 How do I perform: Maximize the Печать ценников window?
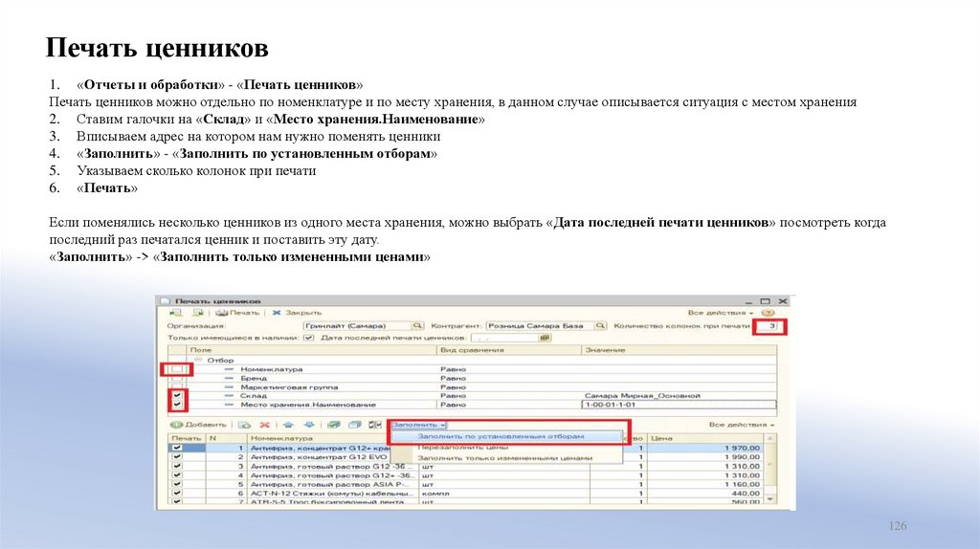click(765, 301)
